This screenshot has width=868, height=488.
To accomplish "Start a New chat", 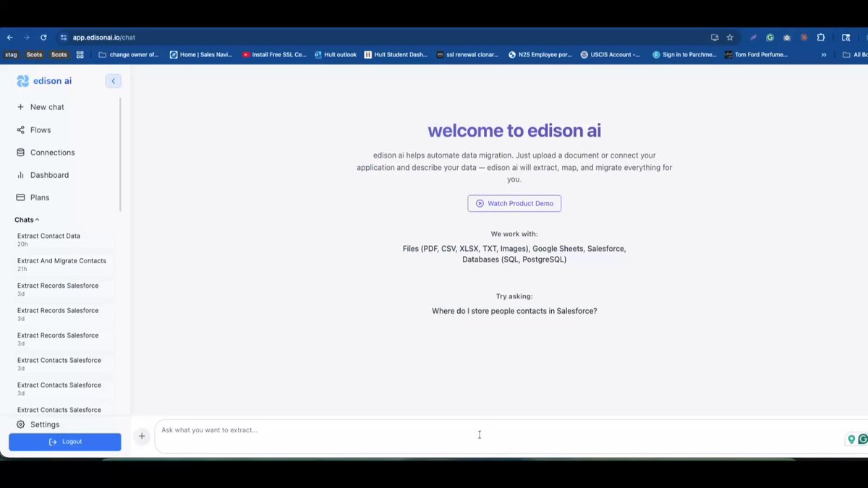I will point(41,107).
